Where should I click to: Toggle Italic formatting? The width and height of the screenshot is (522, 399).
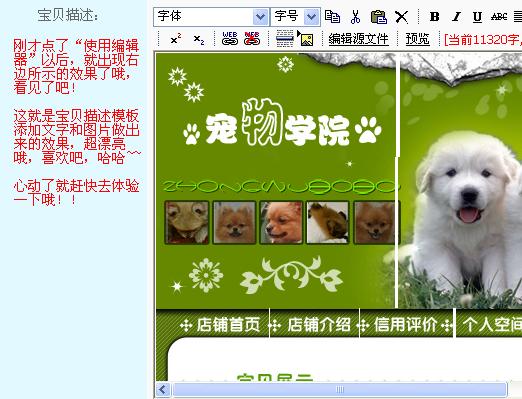(456, 17)
